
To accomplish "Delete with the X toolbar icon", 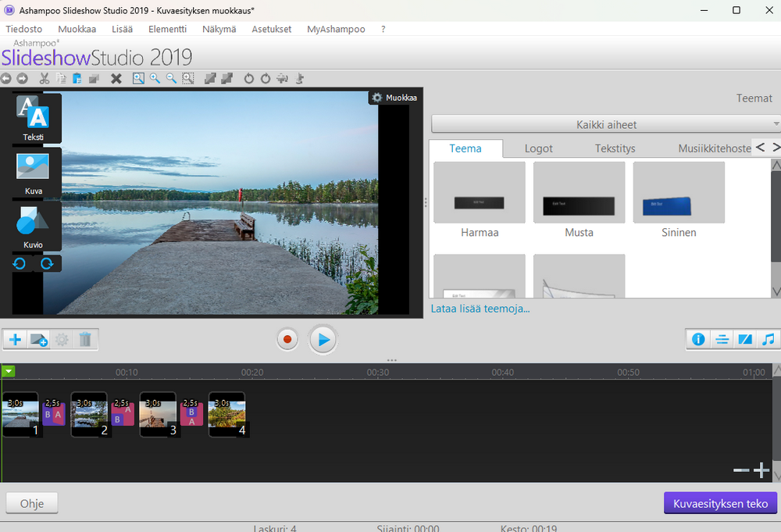I will 116,79.
